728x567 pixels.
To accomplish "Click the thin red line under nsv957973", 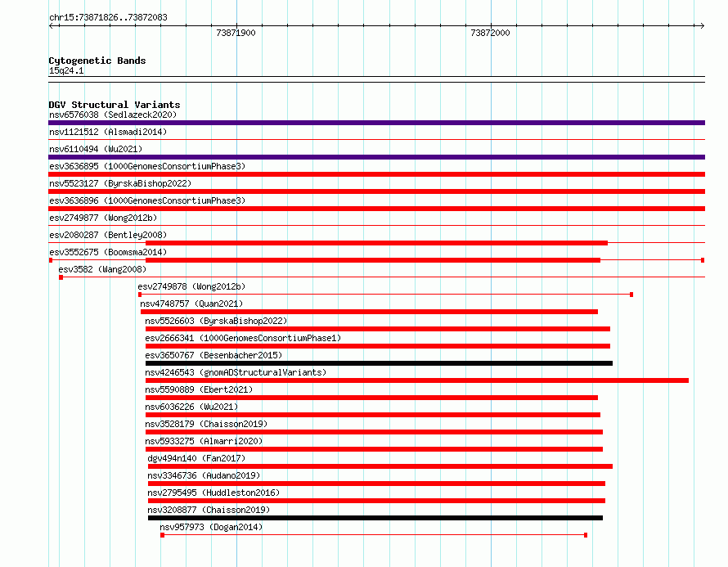I will coord(374,535).
